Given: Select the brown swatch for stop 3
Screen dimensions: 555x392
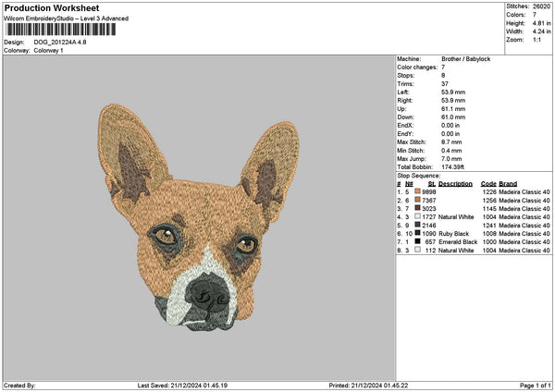Looking at the screenshot, I should point(419,208).
